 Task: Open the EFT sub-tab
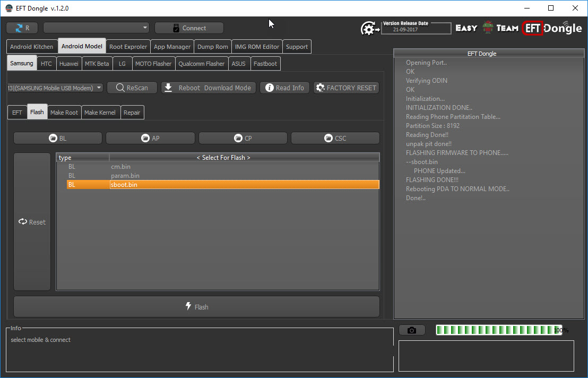coord(18,112)
